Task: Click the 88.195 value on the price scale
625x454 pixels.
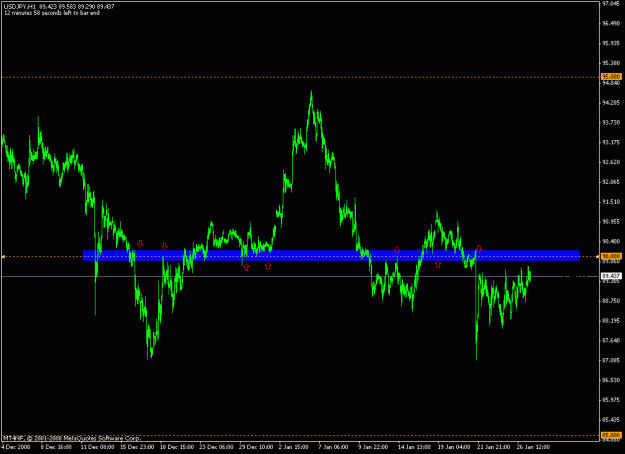Action: pyautogui.click(x=611, y=320)
